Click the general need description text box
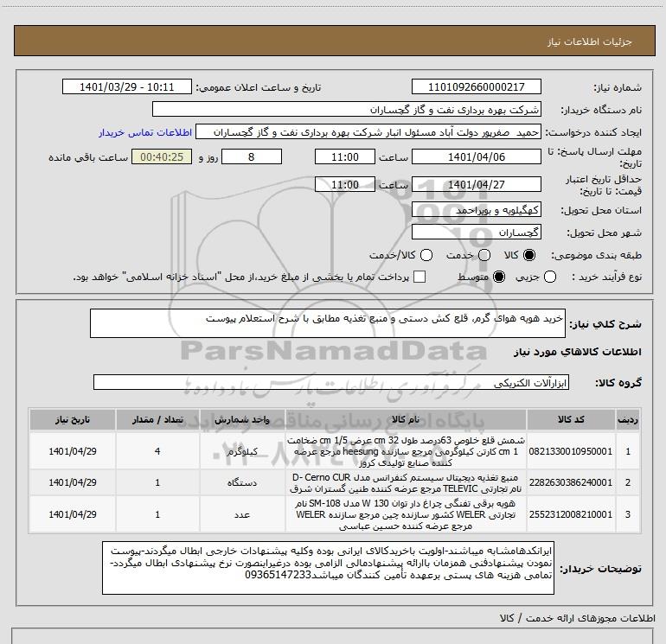 pyautogui.click(x=328, y=323)
